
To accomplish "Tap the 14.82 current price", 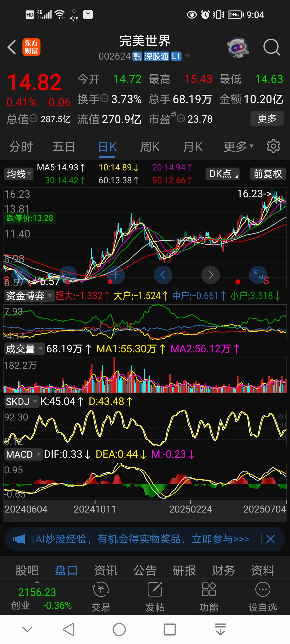I will pyautogui.click(x=34, y=82).
